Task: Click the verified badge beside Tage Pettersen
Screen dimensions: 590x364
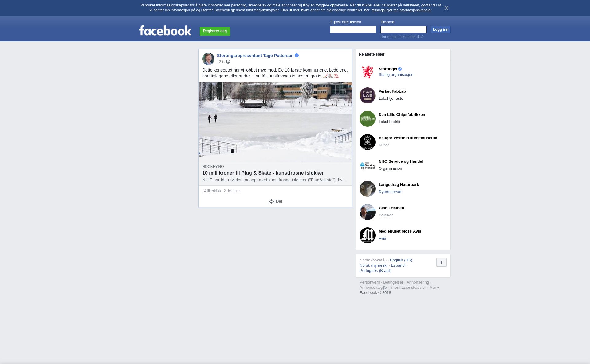Action: click(297, 56)
